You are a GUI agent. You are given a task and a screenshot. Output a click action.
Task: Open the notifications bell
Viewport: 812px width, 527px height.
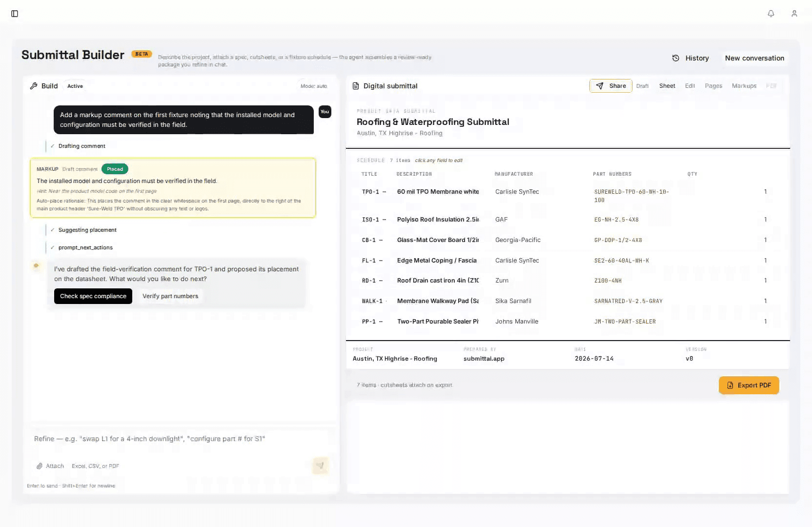point(771,14)
